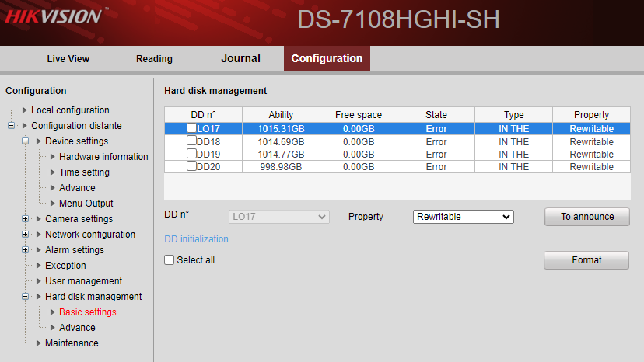Open the Live View tab

(x=68, y=59)
